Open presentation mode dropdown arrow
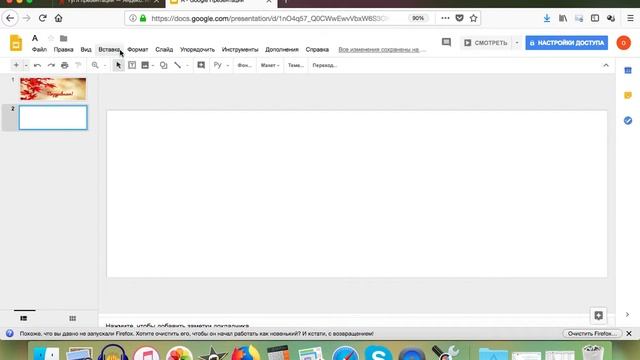 coord(517,42)
